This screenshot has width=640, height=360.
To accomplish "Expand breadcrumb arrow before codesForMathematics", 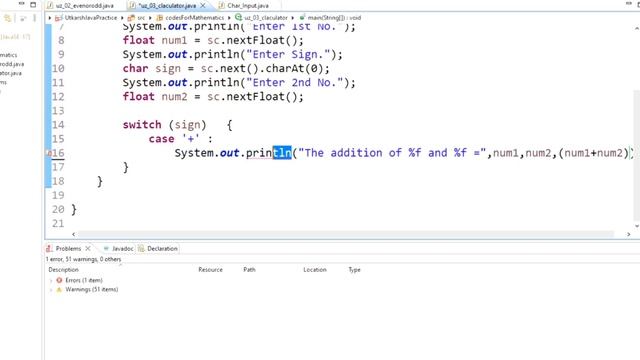I will pyautogui.click(x=150, y=18).
